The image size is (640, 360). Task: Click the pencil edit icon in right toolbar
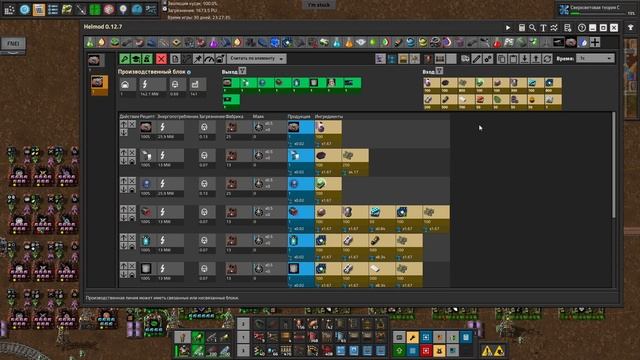coord(477,59)
